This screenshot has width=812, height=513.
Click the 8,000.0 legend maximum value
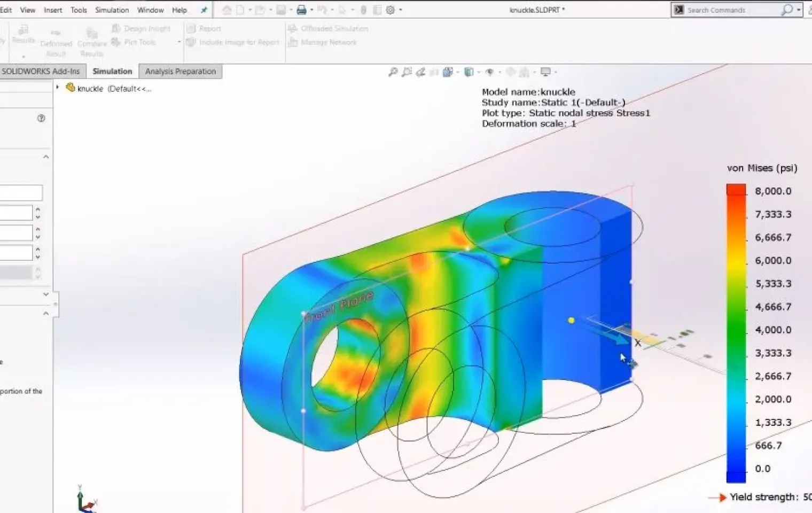tap(773, 191)
